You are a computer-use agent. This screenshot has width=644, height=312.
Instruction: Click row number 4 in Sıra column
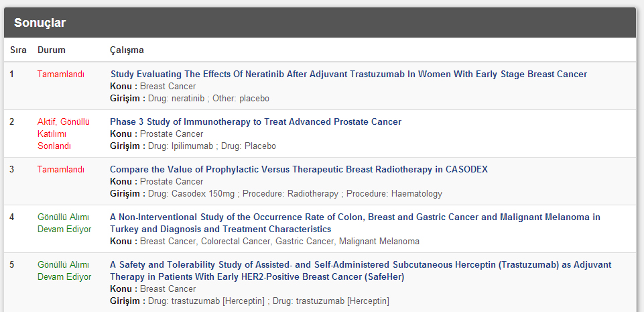[11, 217]
